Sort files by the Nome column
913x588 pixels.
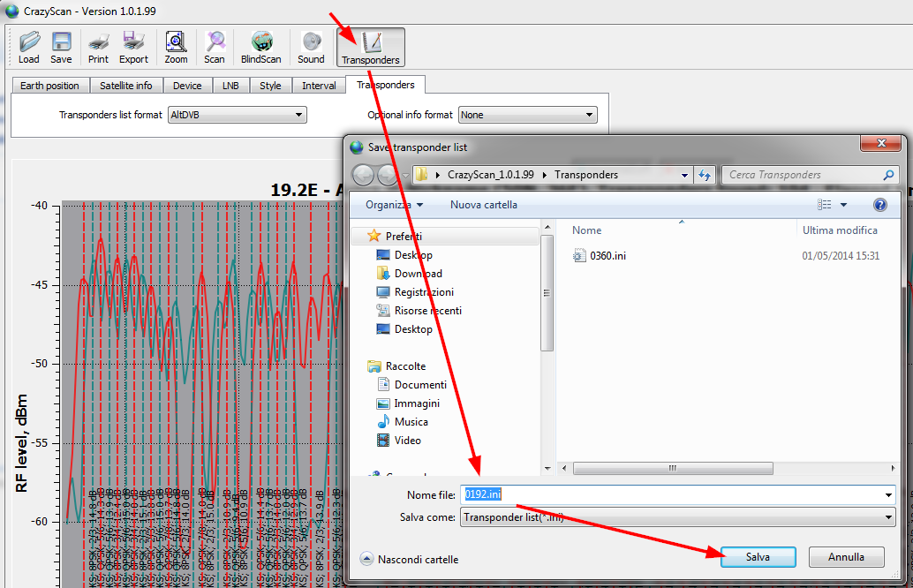586,230
